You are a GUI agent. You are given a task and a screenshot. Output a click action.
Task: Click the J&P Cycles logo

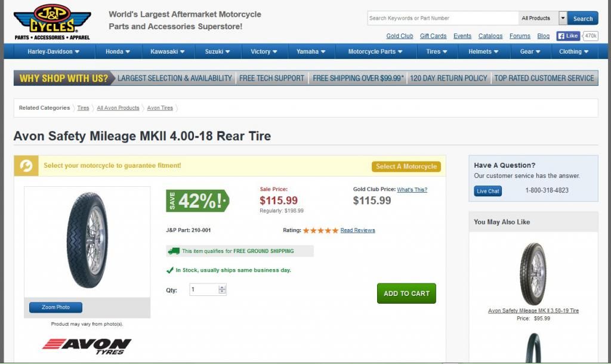pos(53,22)
